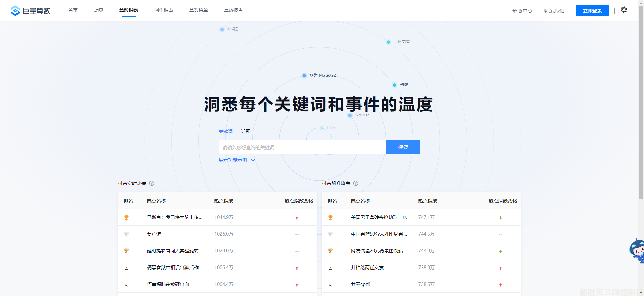
Task: Open the theme switch icon beside login
Action: point(624,10)
